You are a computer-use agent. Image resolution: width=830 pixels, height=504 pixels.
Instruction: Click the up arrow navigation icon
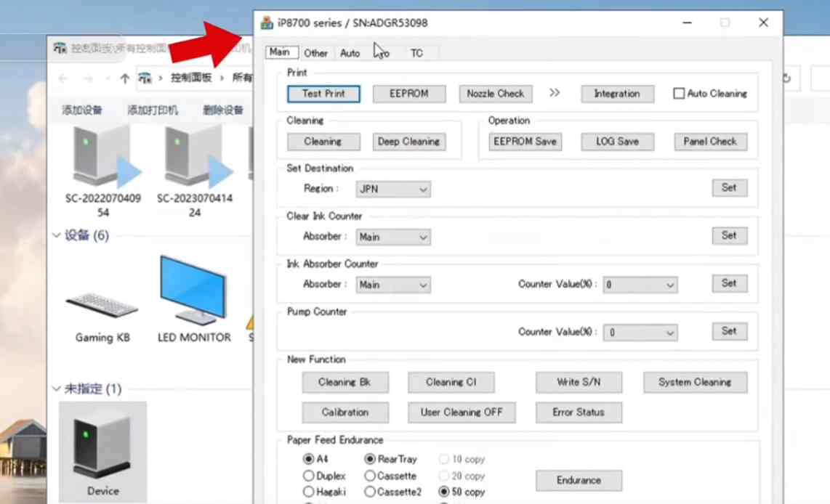tap(125, 78)
